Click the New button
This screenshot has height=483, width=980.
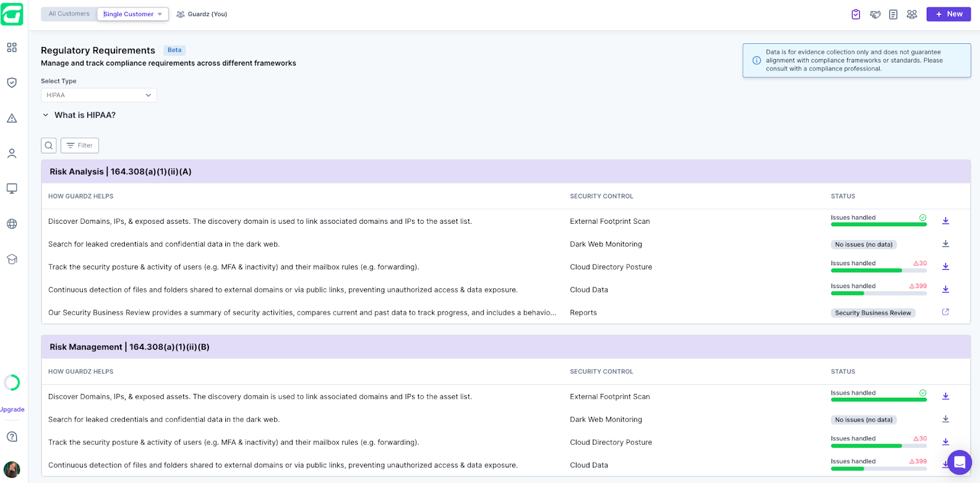948,14
